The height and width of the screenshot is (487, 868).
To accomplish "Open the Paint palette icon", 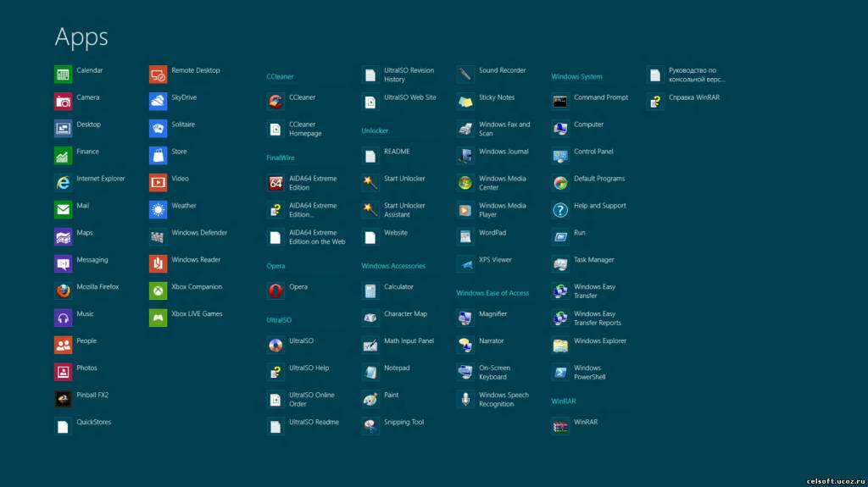I will point(370,399).
